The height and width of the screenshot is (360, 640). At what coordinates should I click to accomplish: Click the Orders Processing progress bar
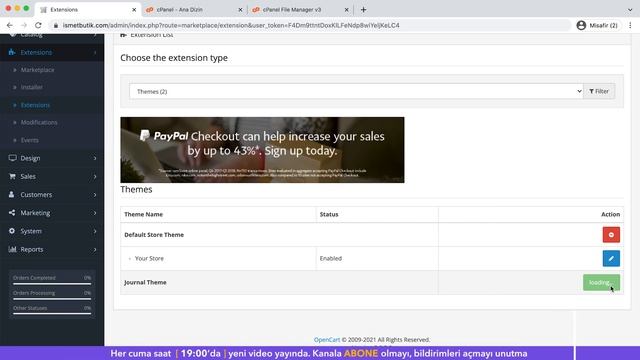(52, 299)
